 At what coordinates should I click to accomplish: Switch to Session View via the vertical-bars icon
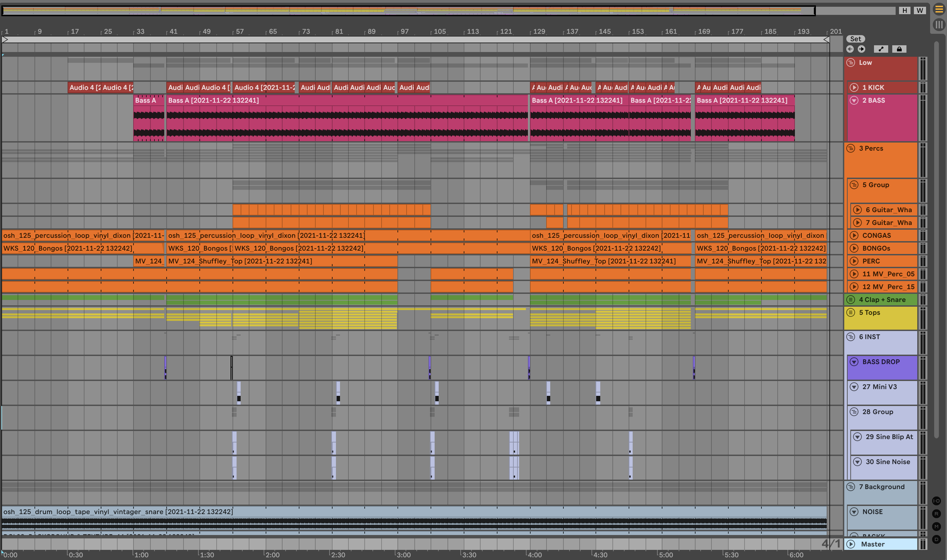point(939,25)
